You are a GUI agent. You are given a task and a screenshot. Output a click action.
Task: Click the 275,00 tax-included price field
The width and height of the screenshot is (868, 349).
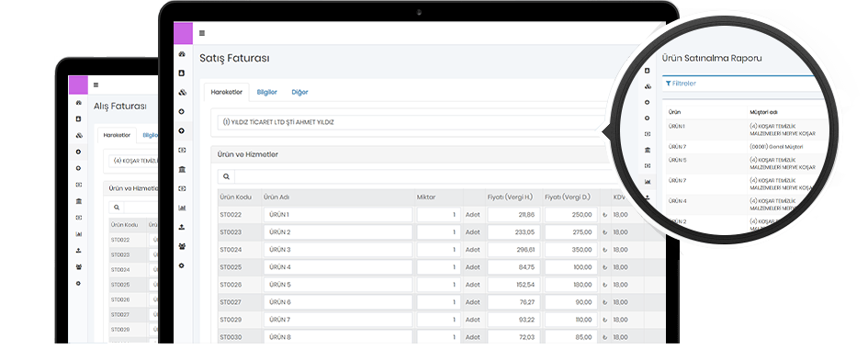point(571,232)
